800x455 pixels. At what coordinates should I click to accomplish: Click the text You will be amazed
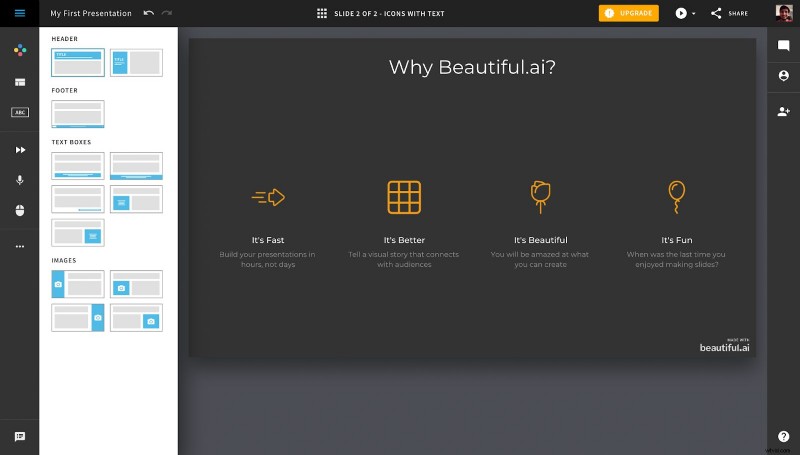[540, 259]
